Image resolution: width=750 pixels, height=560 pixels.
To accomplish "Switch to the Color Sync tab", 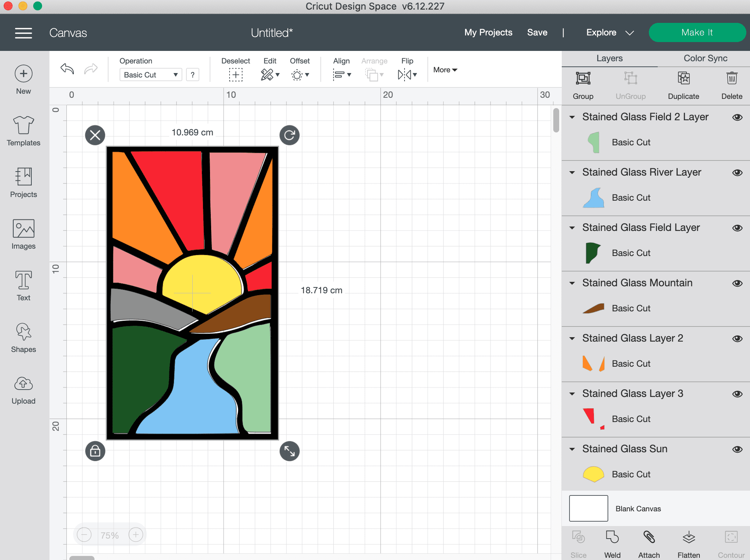I will point(705,58).
